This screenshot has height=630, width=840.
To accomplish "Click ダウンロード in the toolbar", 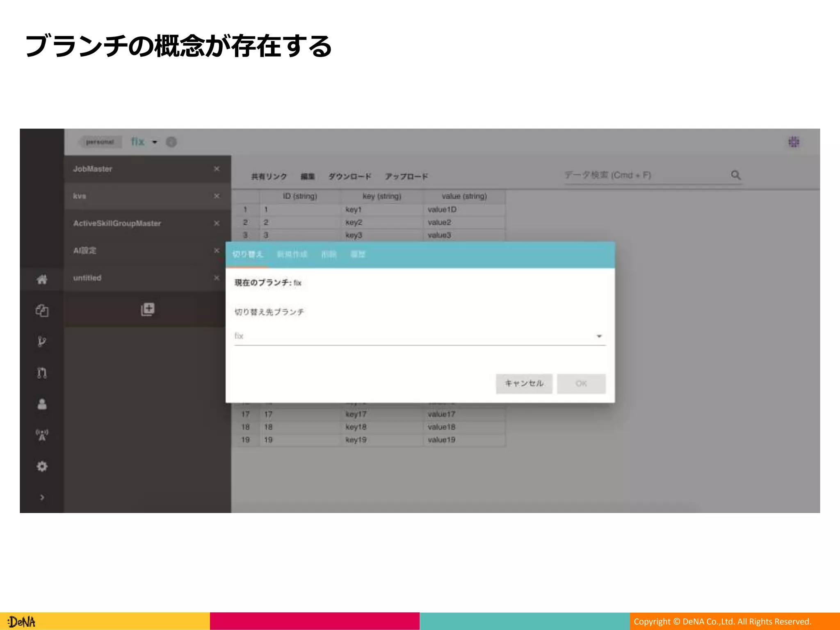I will 350,176.
